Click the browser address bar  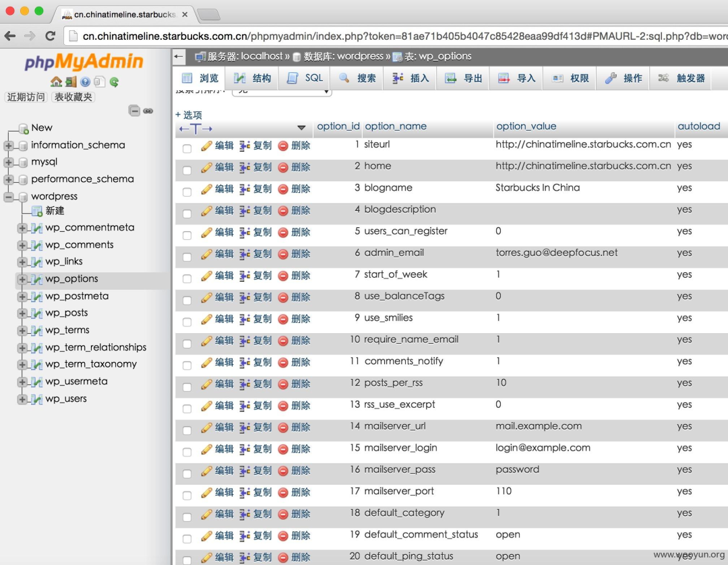pyautogui.click(x=399, y=36)
